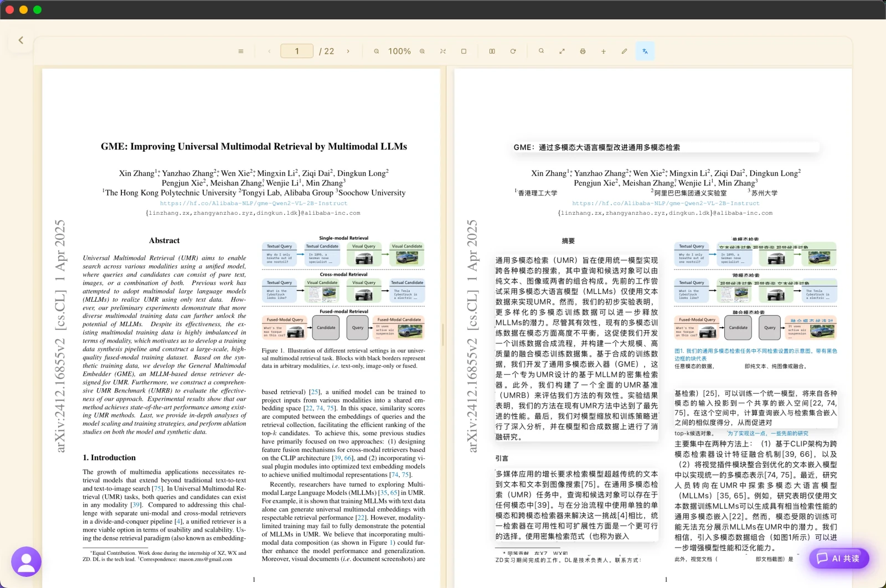The image size is (886, 588).
Task: Click the translated title 'GME：通过多模态大语言模型改进通用多模态检索'
Action: point(597,147)
